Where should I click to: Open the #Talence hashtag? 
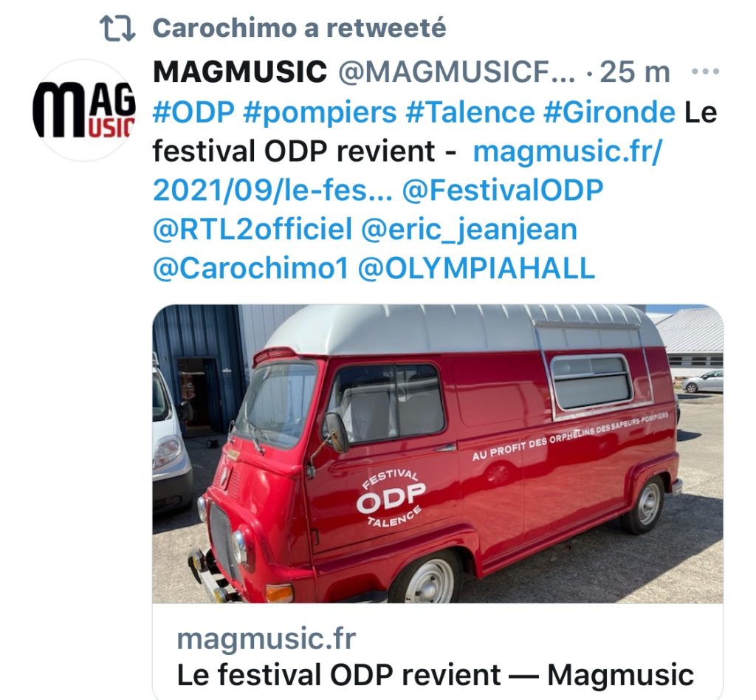(470, 112)
